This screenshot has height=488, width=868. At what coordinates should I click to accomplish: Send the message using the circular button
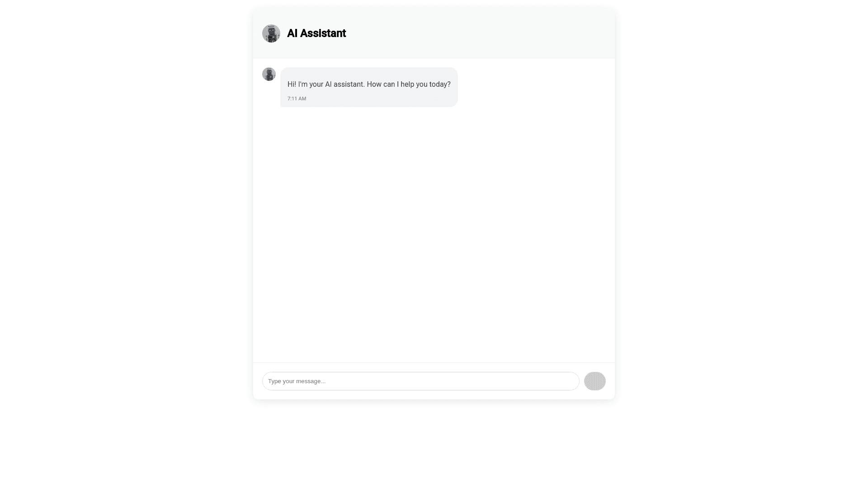[594, 381]
